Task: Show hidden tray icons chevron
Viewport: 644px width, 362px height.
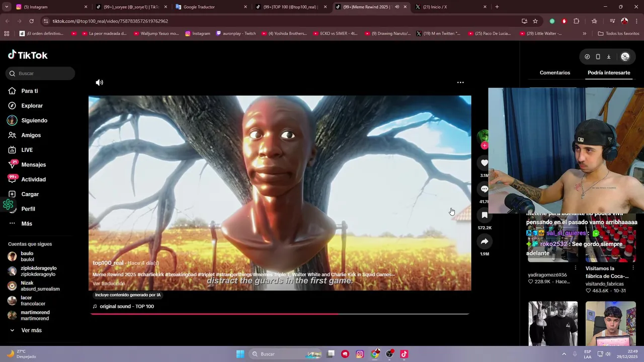Action: click(564, 354)
